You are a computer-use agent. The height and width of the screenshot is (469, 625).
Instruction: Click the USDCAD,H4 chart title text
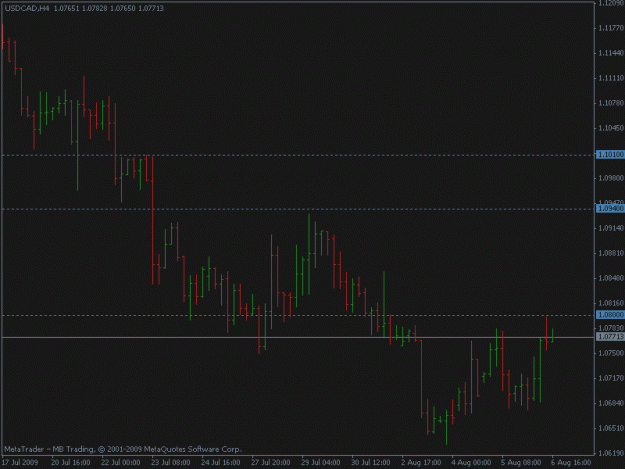coord(27,8)
